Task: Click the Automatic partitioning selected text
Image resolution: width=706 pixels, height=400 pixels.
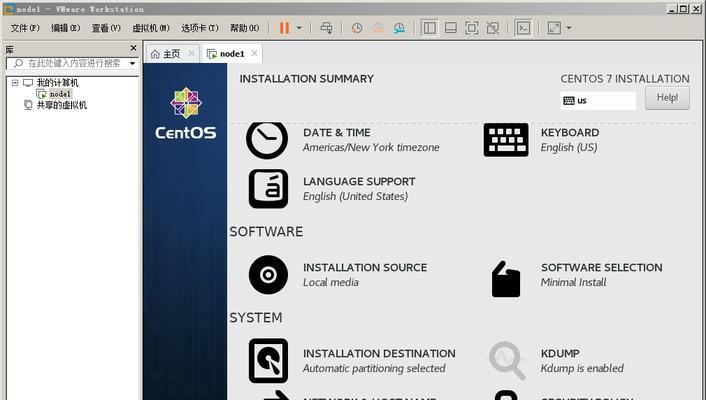Action: [x=374, y=368]
